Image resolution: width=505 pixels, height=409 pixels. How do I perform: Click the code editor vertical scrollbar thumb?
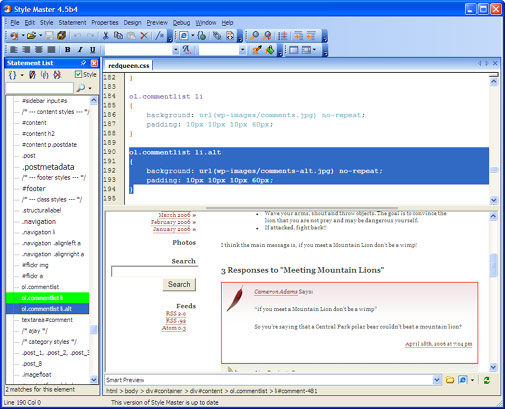(x=494, y=170)
